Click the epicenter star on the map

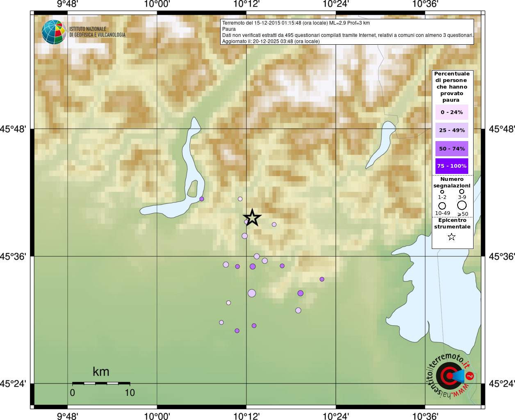coord(252,217)
